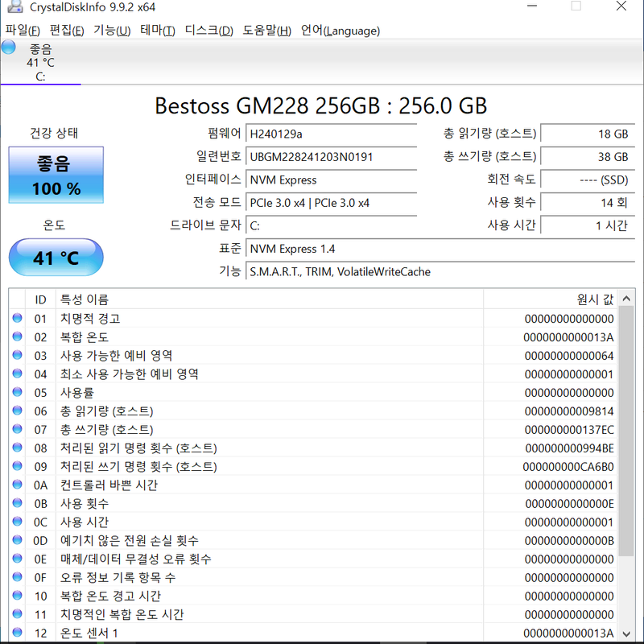Select the C: drive status tab

click(x=41, y=62)
